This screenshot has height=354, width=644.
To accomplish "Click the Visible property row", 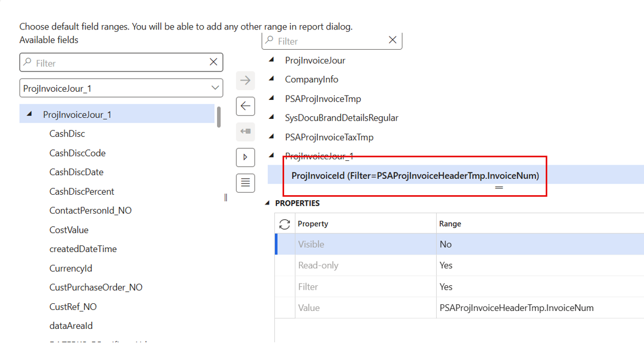I will tap(459, 244).
